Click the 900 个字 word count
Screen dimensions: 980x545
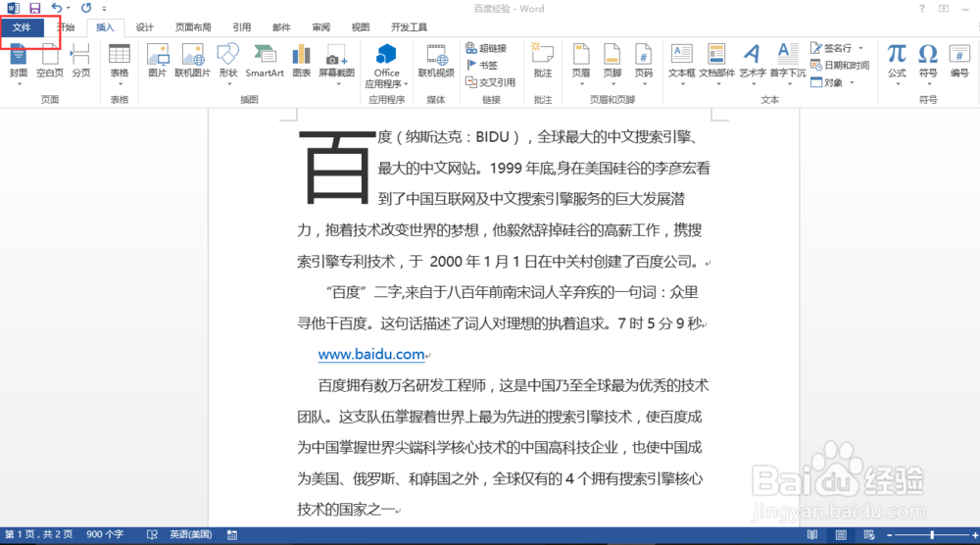pos(105,534)
